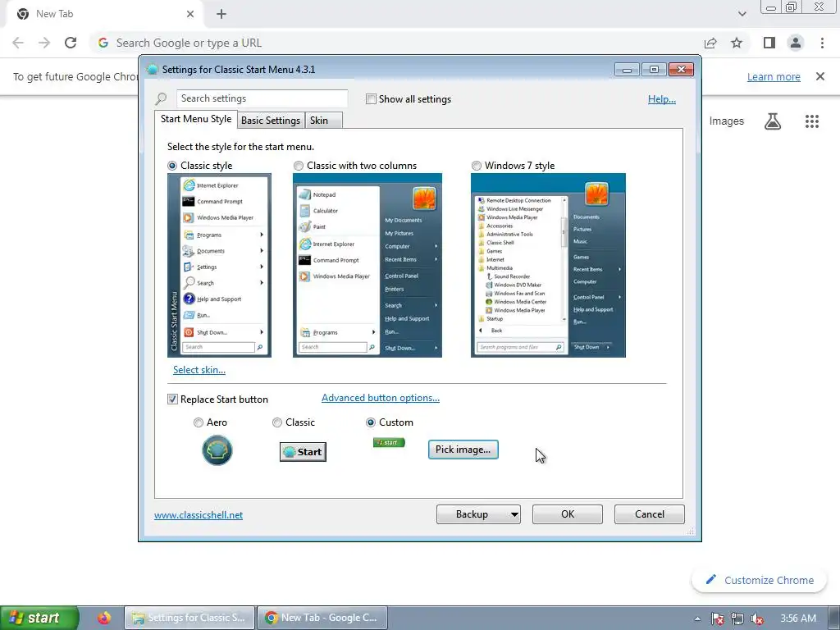
Task: Select the Windows 7 style option
Action: click(x=477, y=166)
